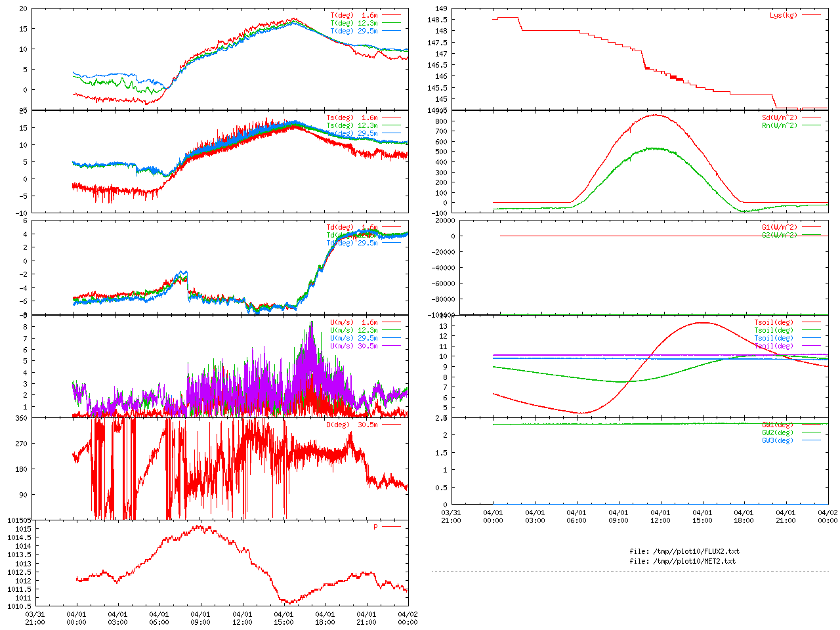Click the 04/02 00:00 label under the pressure plot
Screen dimensions: 840x630
408,618
